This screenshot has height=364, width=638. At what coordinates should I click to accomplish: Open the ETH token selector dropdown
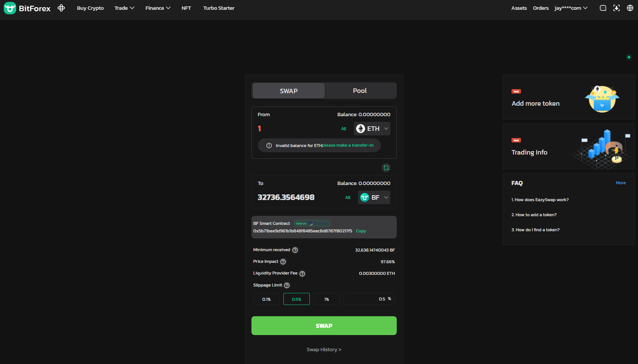[372, 129]
